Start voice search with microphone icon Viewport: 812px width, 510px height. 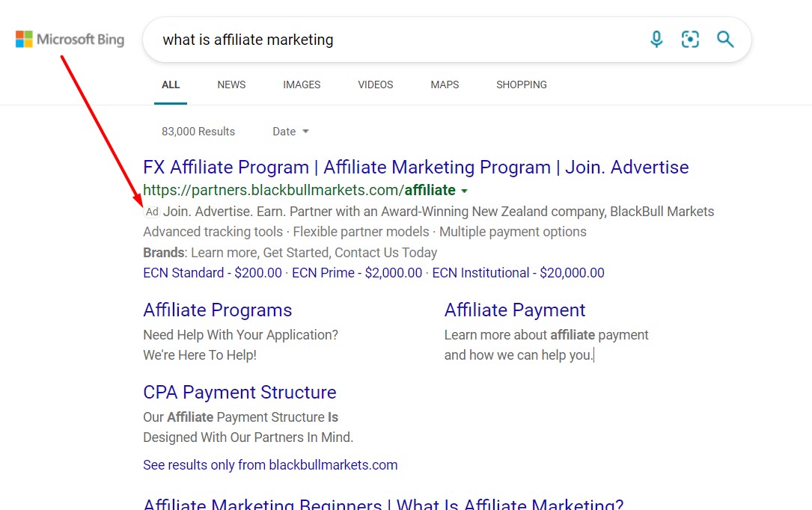click(x=656, y=40)
